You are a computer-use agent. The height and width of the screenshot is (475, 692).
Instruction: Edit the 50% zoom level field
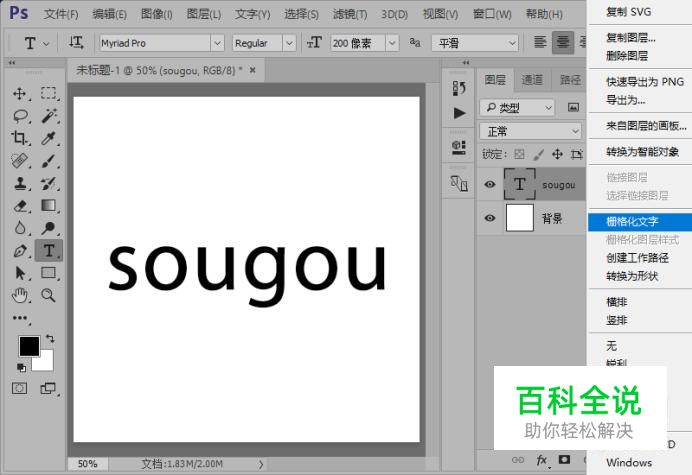pyautogui.click(x=88, y=464)
